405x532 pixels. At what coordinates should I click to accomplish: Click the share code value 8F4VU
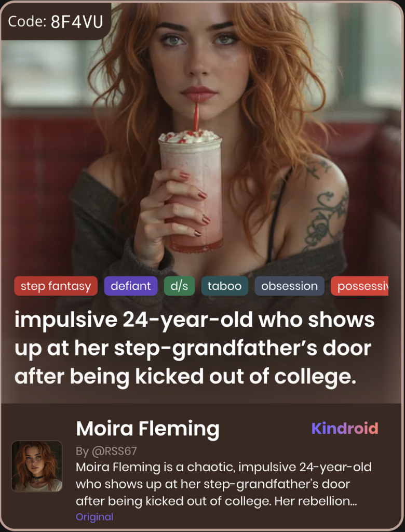[77, 22]
